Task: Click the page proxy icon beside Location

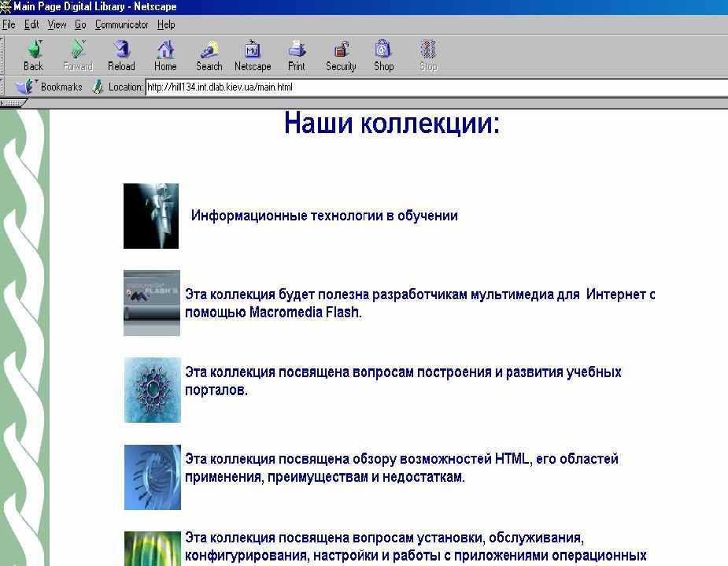Action: (x=98, y=87)
